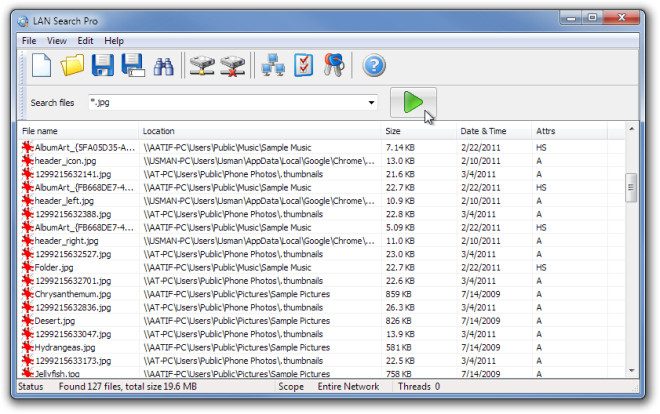Start search with the green play button
This screenshot has height=414, width=660.
coord(413,103)
